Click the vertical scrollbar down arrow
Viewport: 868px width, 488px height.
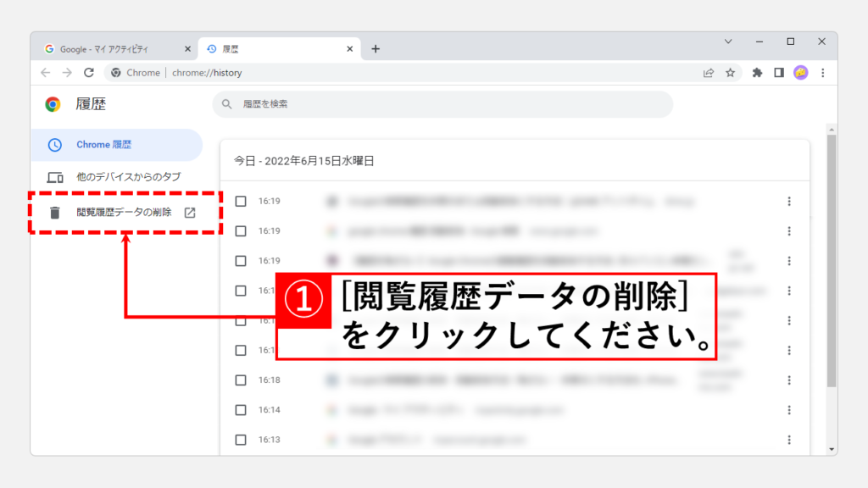point(832,448)
